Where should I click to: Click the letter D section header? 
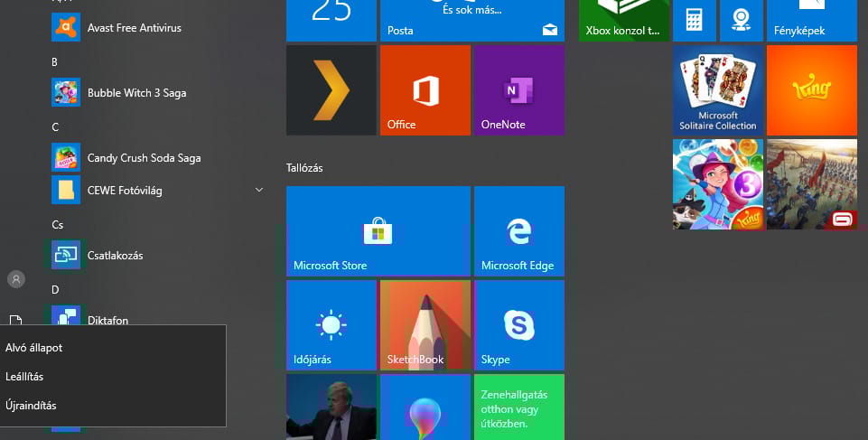point(55,289)
